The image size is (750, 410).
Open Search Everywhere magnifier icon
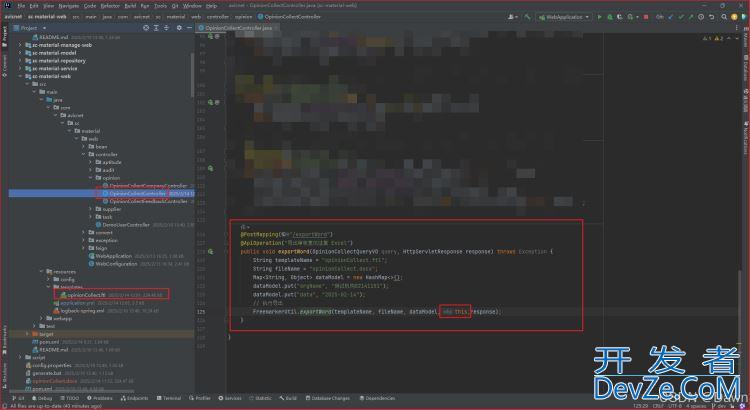coord(724,17)
